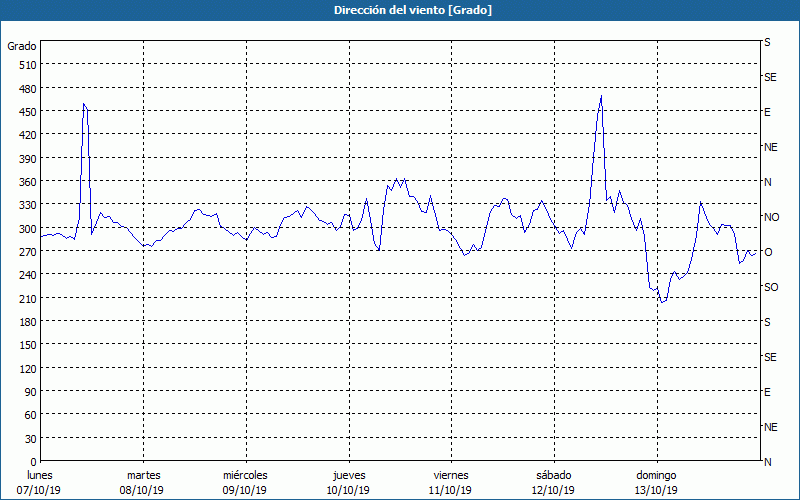The height and width of the screenshot is (500, 800).
Task: Click the 'NO' compass label
Action: (771, 217)
